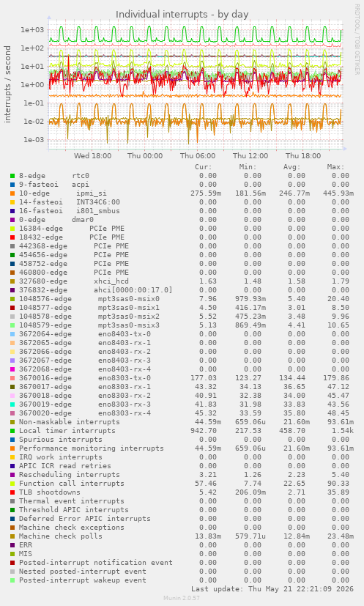Image resolution: width=364 pixels, height=606 pixels.
Task: Click the graph title Individual interrupts - by day
Action: coord(182,15)
